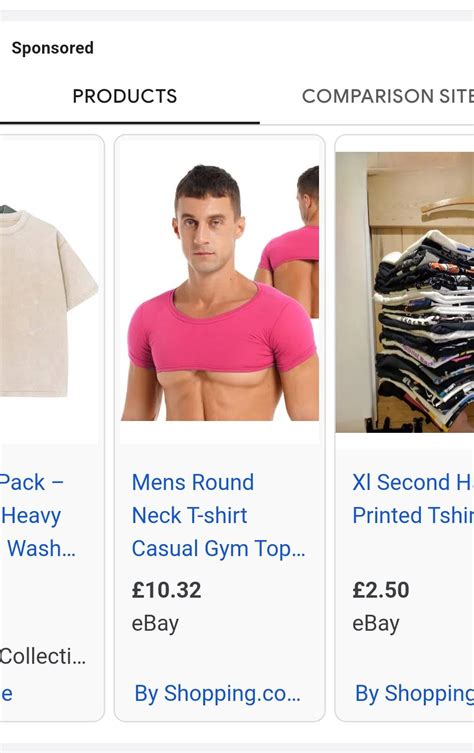Select the eBay seller under £10.32

click(x=155, y=623)
